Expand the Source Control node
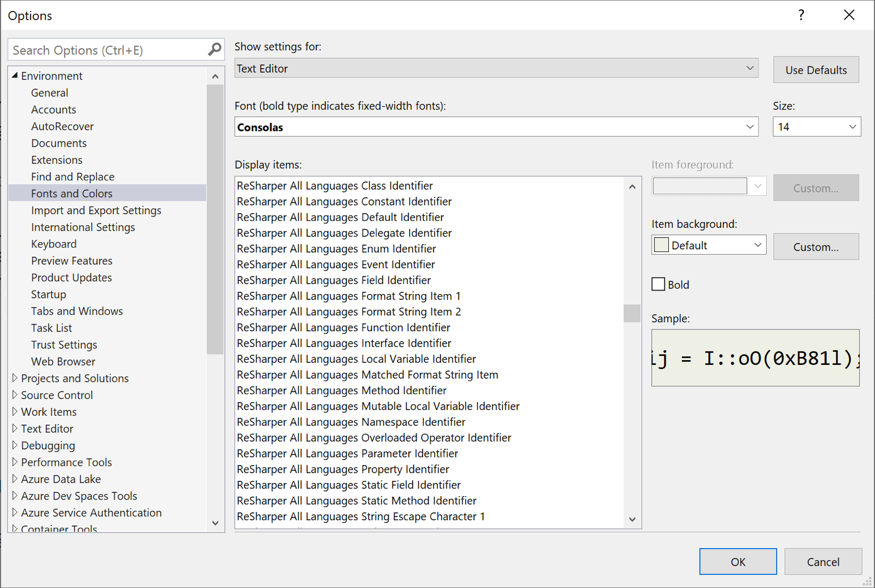Screen dimensions: 875x588 pyautogui.click(x=15, y=395)
